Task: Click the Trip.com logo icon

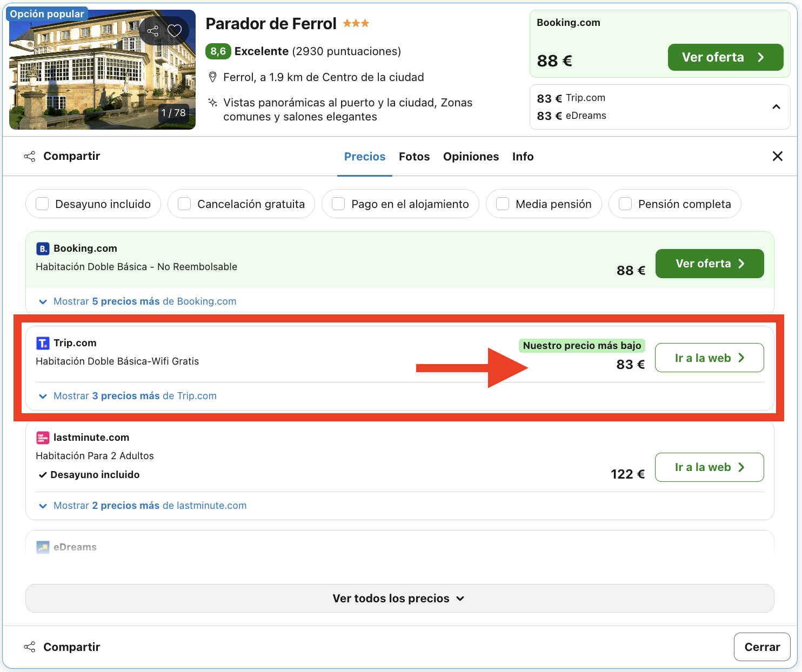Action: pyautogui.click(x=43, y=342)
